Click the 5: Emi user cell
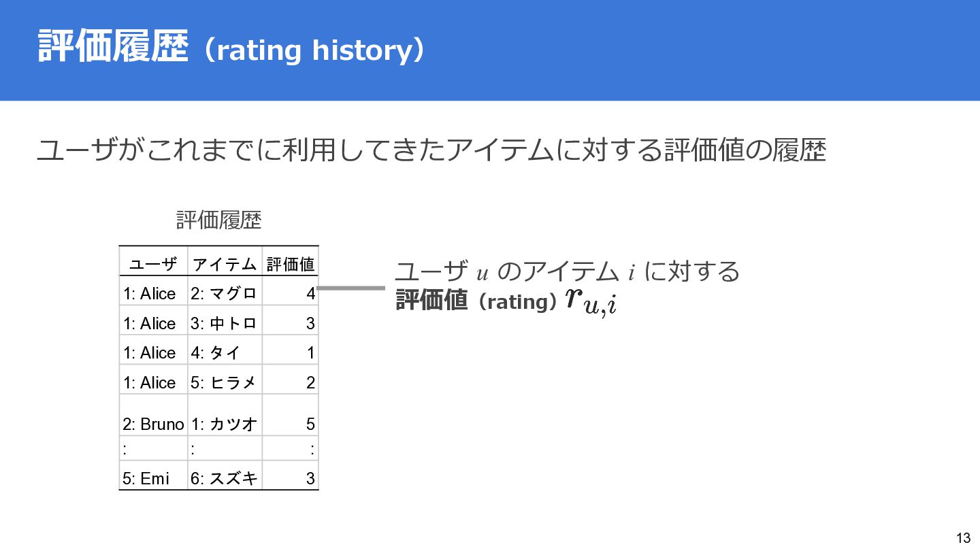 point(146,478)
